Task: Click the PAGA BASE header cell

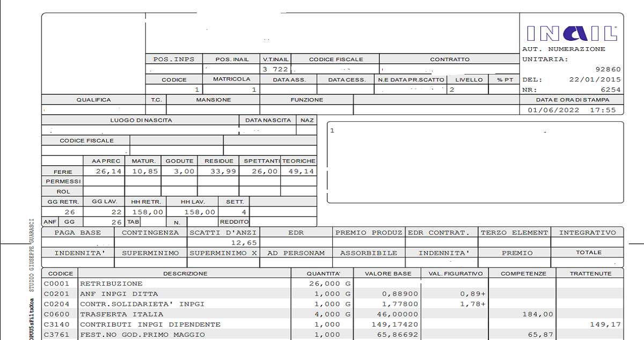Action: (78, 233)
